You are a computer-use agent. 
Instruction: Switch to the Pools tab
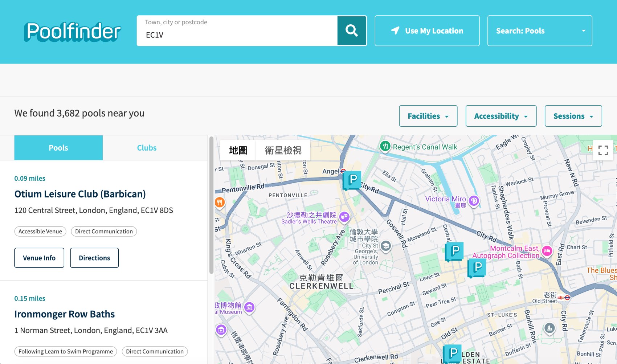58,148
